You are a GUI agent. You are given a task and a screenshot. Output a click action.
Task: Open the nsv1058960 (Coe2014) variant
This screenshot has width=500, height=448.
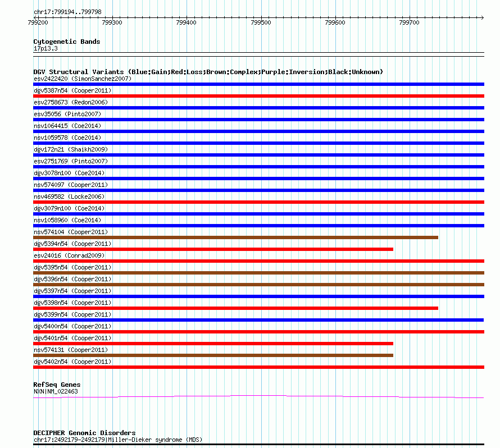pos(67,220)
